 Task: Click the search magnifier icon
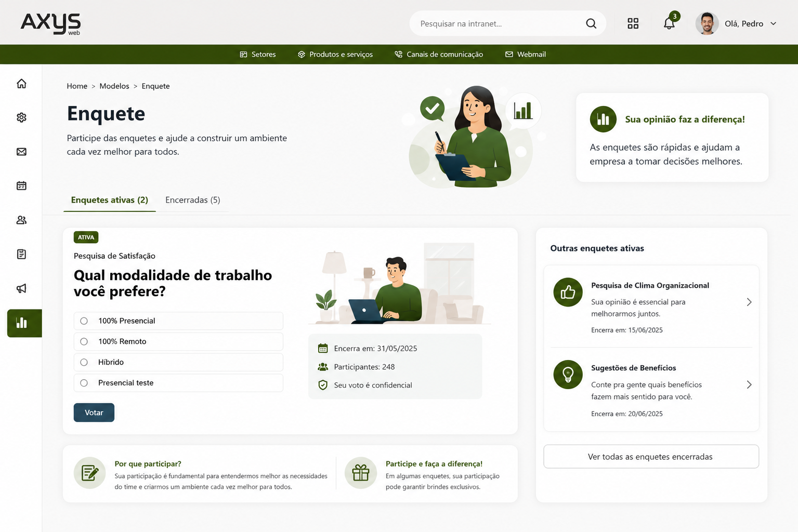point(591,23)
